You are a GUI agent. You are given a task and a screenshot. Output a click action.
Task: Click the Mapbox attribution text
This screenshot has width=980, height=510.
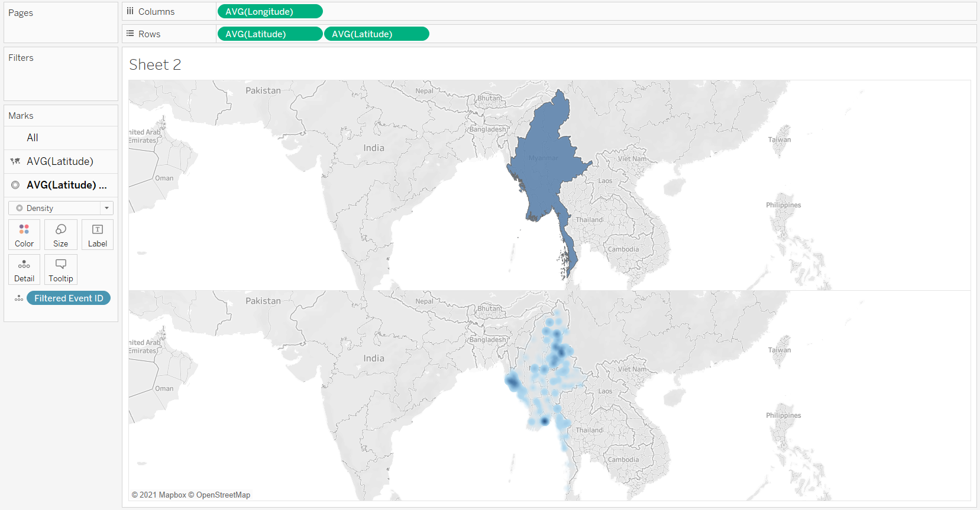(x=163, y=495)
